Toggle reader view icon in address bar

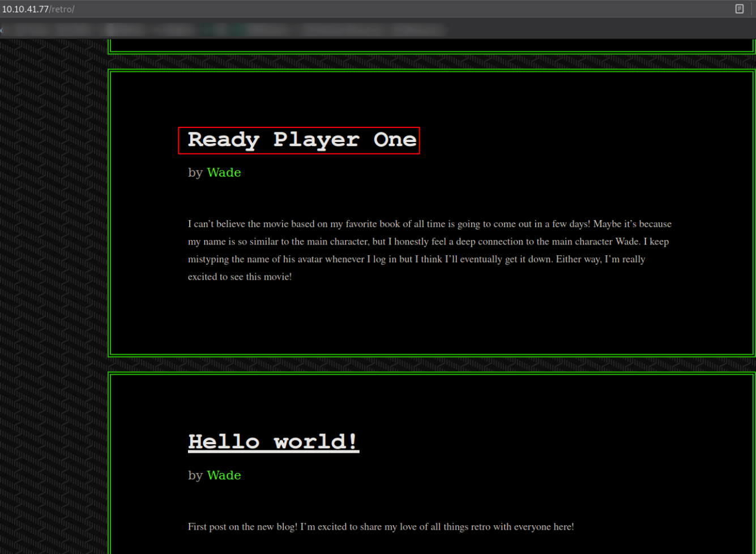(x=740, y=8)
